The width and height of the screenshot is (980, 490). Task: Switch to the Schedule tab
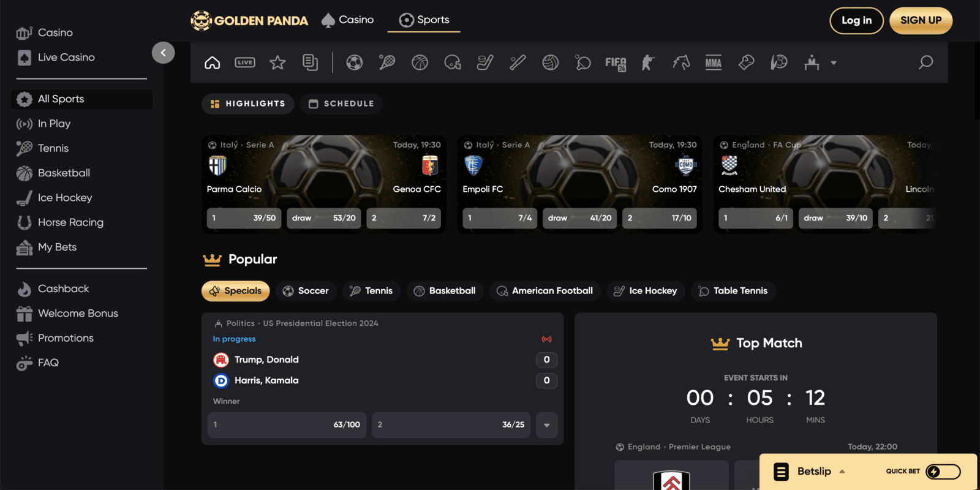tap(341, 104)
